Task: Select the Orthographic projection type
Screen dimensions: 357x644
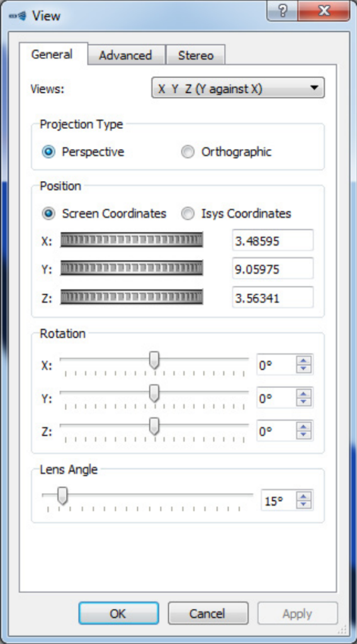Action: [x=188, y=152]
